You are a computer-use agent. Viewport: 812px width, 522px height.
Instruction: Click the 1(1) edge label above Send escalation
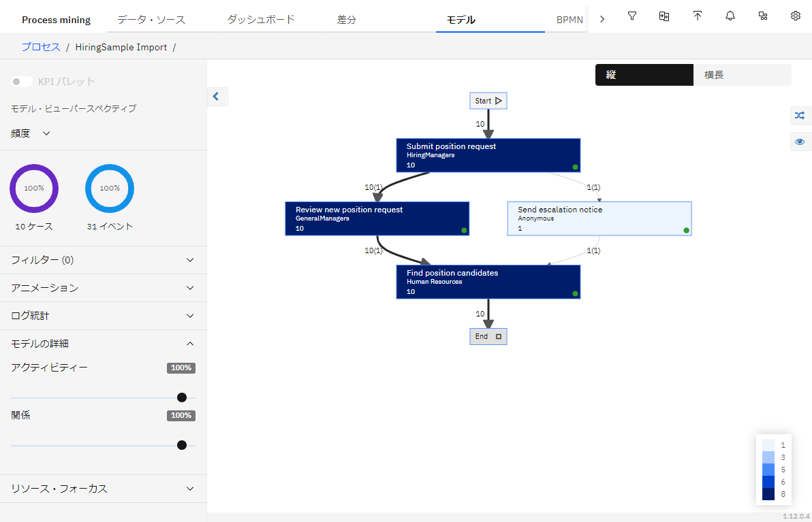tap(593, 187)
